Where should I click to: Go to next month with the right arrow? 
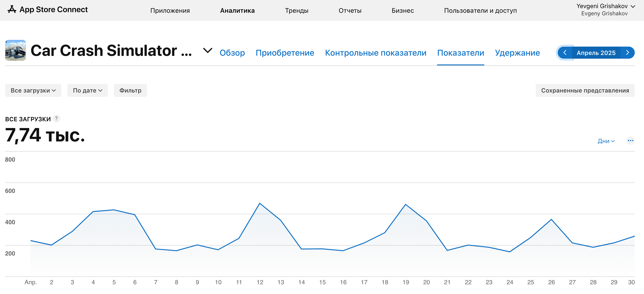[x=628, y=53]
